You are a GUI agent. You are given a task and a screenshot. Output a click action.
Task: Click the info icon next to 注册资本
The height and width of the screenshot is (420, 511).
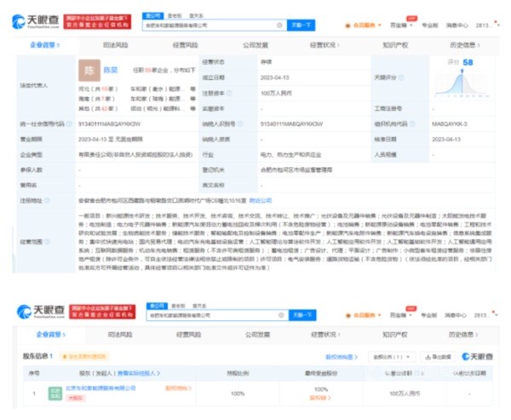click(229, 93)
